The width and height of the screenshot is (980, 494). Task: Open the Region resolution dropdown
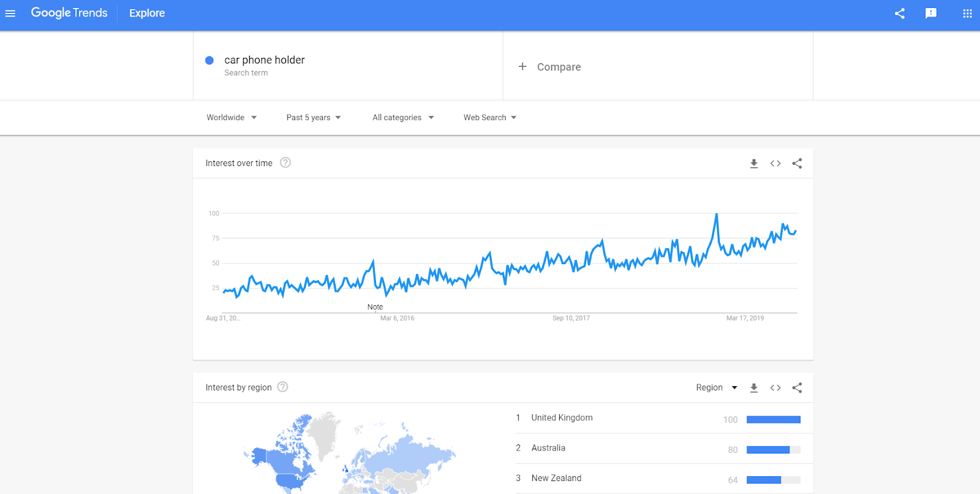click(716, 388)
